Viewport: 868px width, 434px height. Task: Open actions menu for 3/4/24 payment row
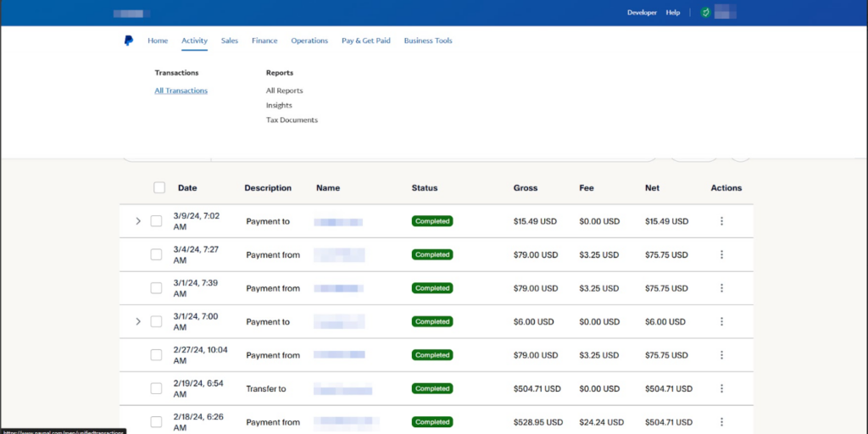click(721, 254)
